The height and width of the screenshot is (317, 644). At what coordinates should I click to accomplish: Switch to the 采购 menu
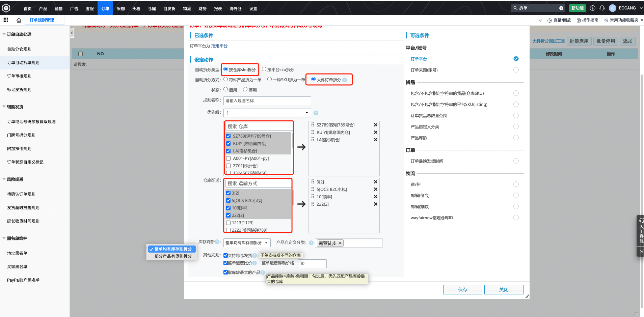tap(120, 8)
